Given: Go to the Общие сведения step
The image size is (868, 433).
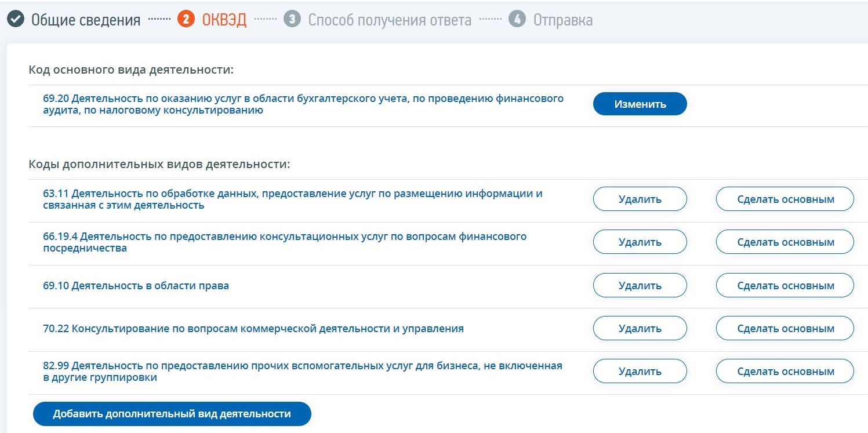Looking at the screenshot, I should (86, 20).
